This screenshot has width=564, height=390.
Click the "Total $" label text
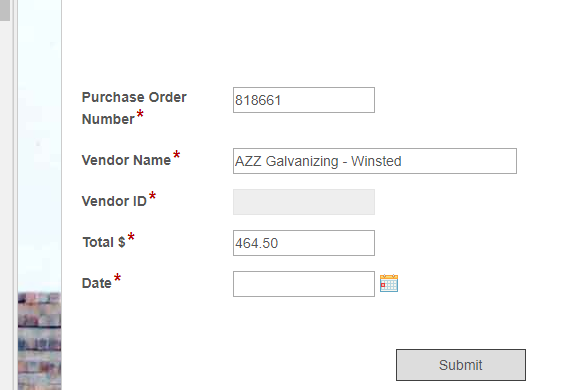pyautogui.click(x=104, y=242)
